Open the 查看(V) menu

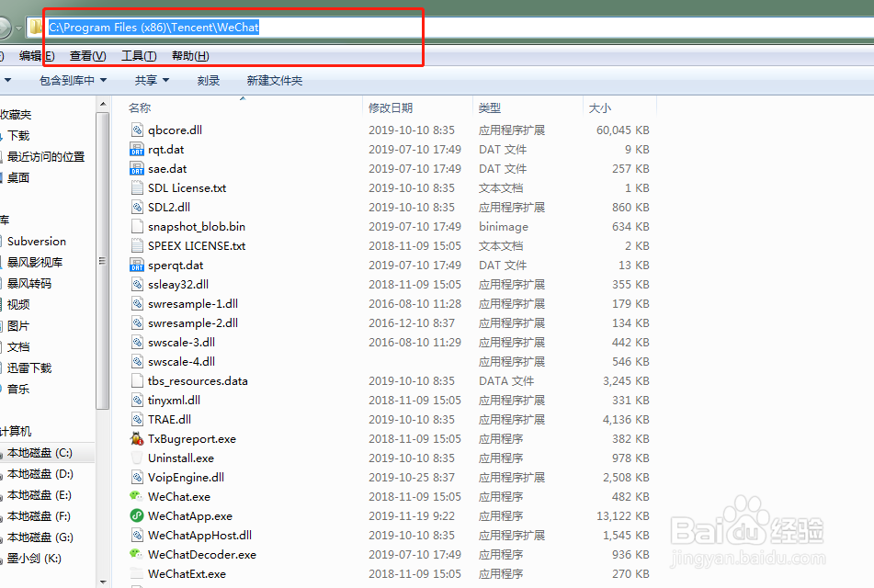pyautogui.click(x=88, y=56)
